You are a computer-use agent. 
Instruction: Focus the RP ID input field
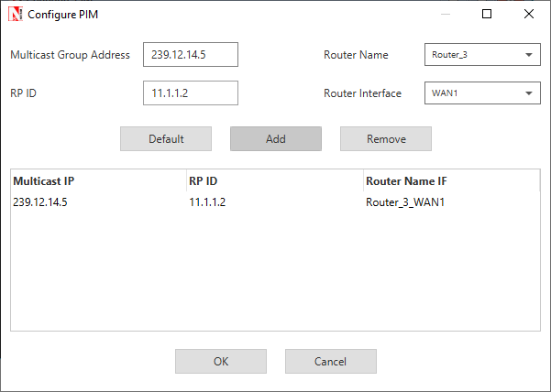pyautogui.click(x=191, y=93)
